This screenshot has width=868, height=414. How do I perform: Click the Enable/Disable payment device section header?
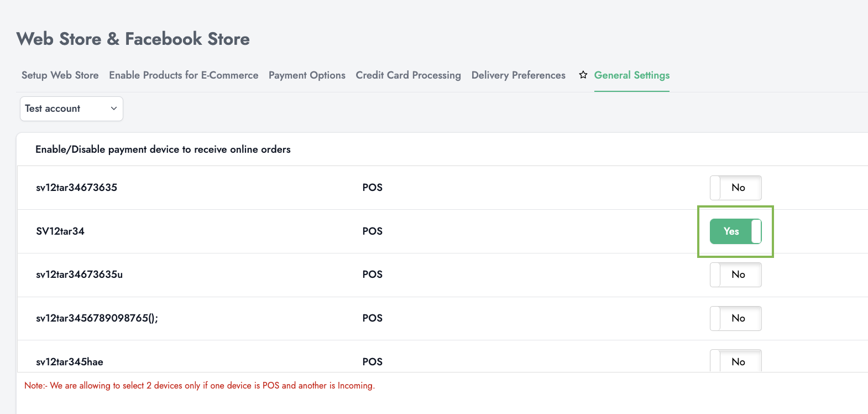pos(163,149)
